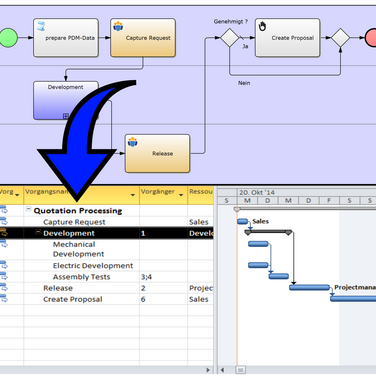Image resolution: width=376 pixels, height=376 pixels.
Task: Click task mode icon in Release row
Action: [x=4, y=287]
